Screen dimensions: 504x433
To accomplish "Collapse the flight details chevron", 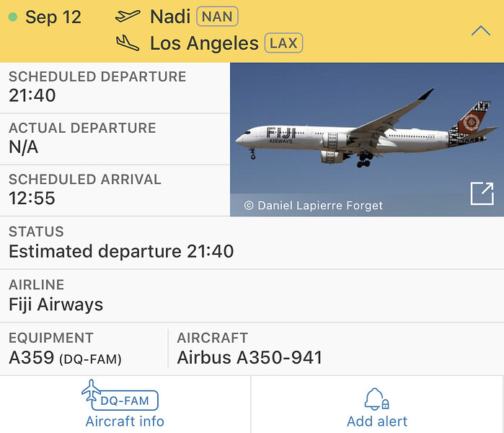I will pos(480,31).
